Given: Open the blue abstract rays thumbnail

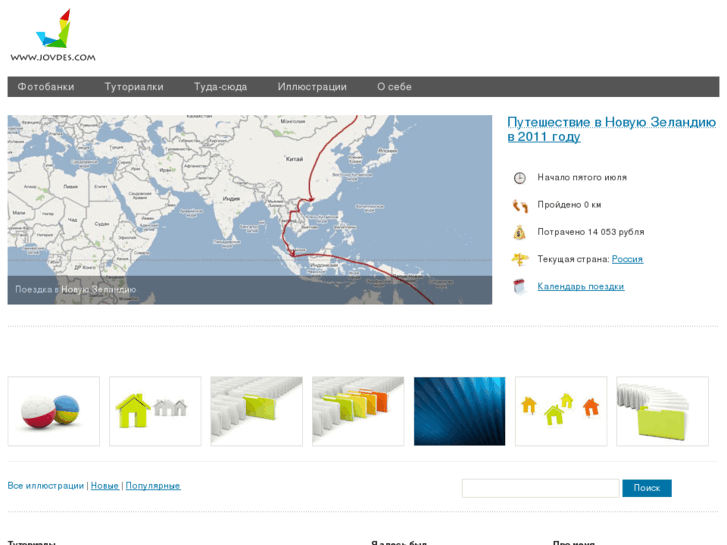Looking at the screenshot, I should [459, 411].
